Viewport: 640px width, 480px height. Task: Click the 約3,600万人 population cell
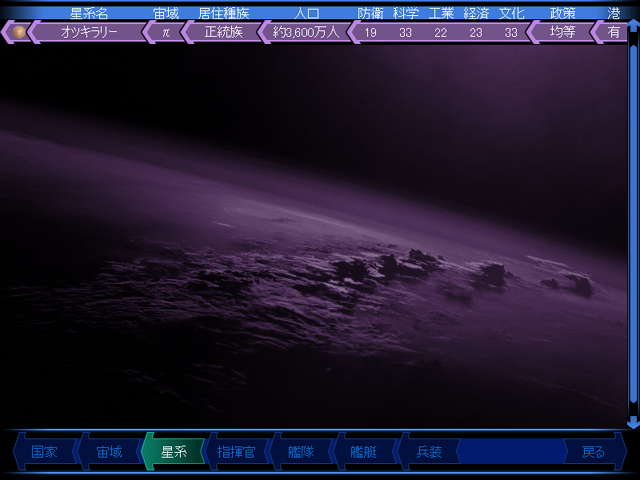pos(306,32)
